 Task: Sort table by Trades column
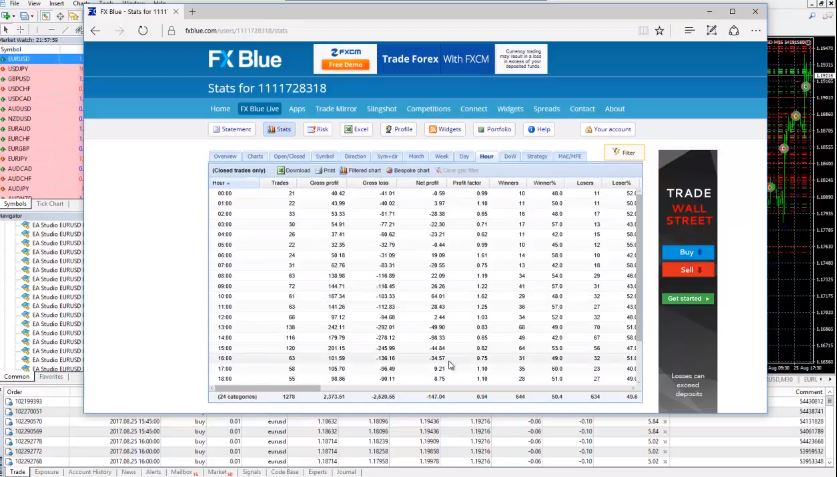(x=280, y=183)
